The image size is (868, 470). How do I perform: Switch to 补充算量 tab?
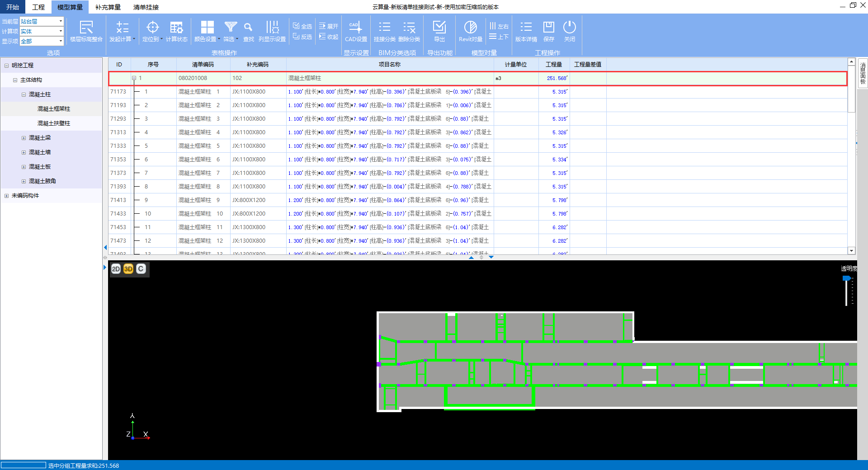108,7
